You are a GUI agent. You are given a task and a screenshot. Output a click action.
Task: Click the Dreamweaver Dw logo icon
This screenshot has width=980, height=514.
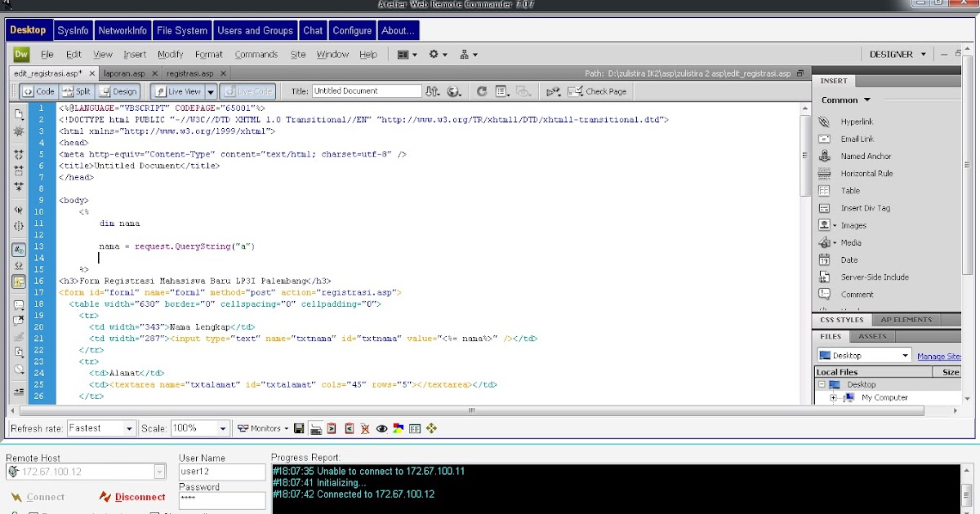[x=21, y=55]
